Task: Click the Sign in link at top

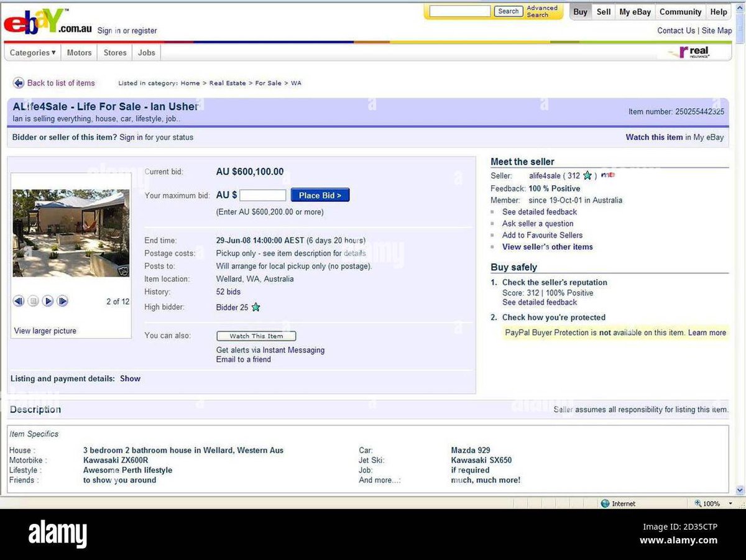Action: click(109, 31)
